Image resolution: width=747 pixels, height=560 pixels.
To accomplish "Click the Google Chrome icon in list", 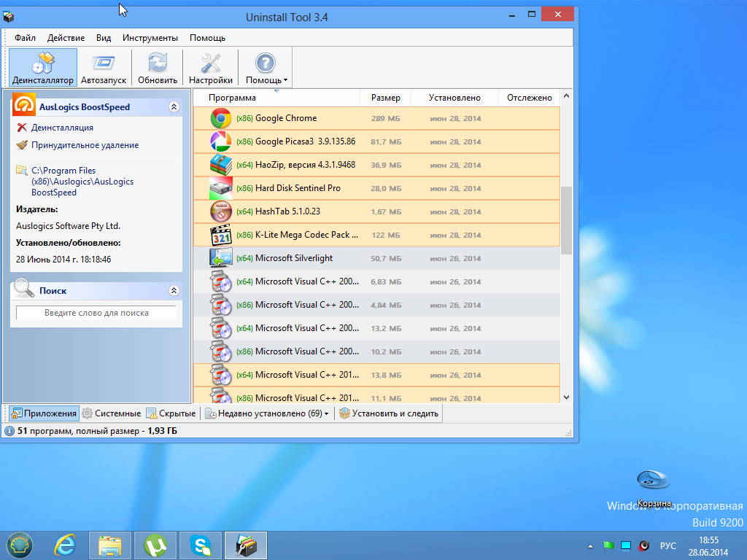I will (221, 118).
